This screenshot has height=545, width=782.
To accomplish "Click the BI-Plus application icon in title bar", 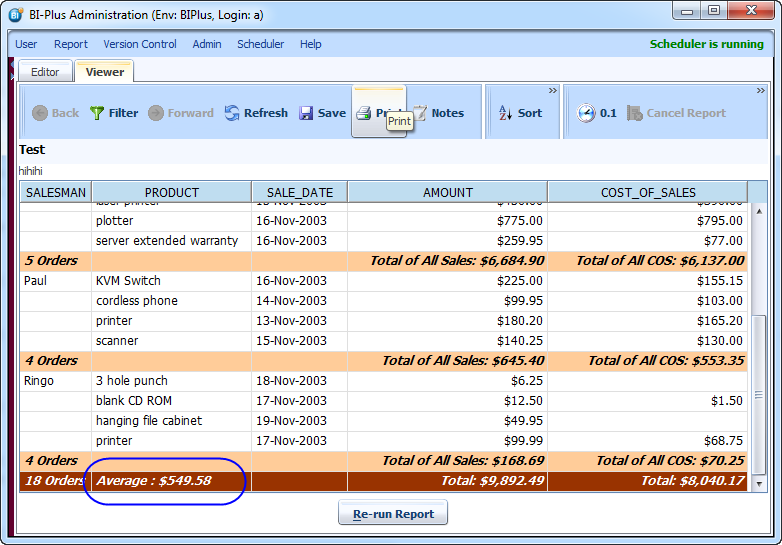I will point(16,12).
